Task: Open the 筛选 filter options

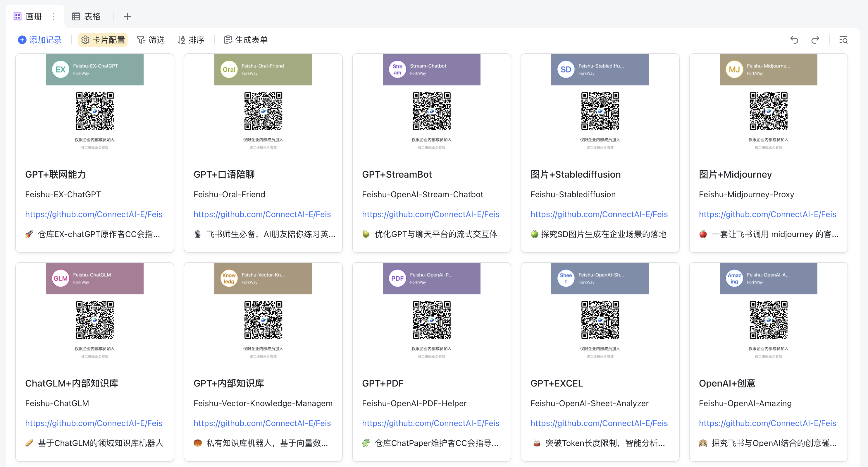Action: pyautogui.click(x=151, y=40)
